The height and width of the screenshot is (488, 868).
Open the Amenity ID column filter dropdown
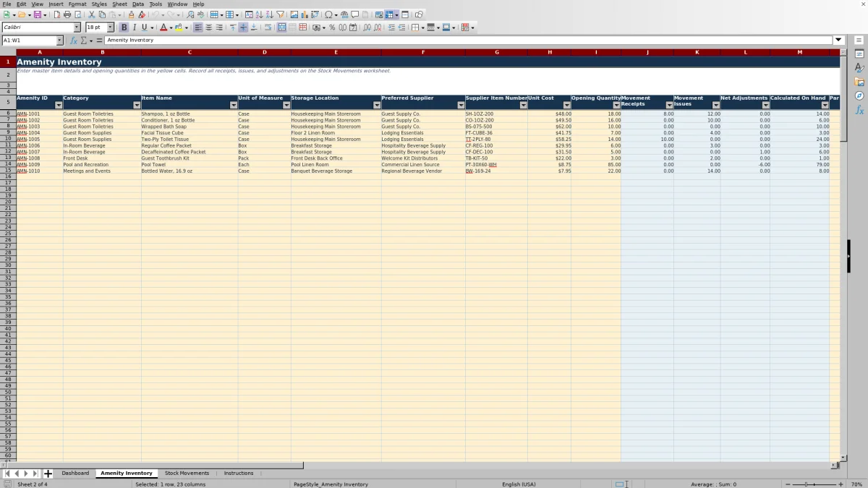tap(59, 106)
